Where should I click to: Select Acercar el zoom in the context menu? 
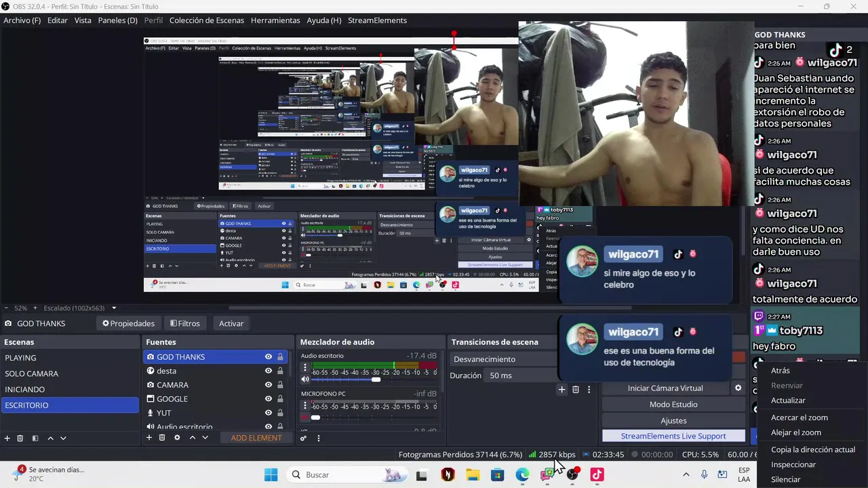[800, 418]
